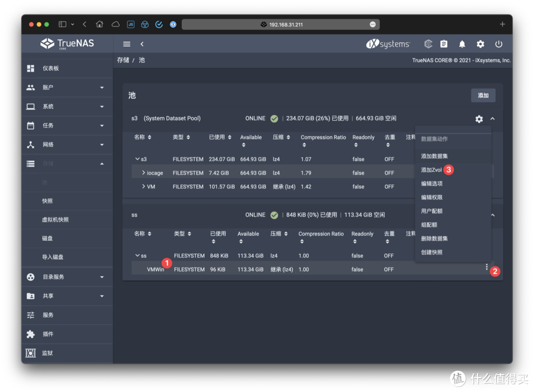Click the browser home icon
534x392 pixels.
point(99,24)
